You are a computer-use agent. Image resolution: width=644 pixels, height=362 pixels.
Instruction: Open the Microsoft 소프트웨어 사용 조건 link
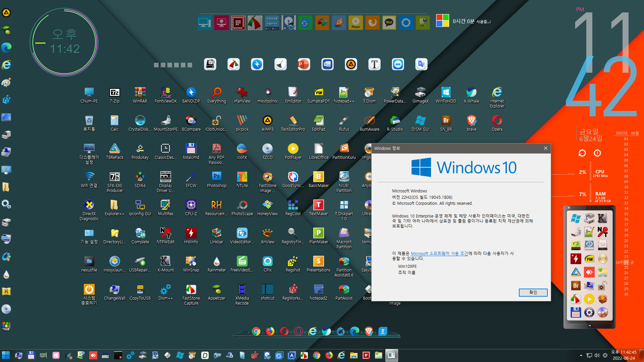[x=439, y=254]
